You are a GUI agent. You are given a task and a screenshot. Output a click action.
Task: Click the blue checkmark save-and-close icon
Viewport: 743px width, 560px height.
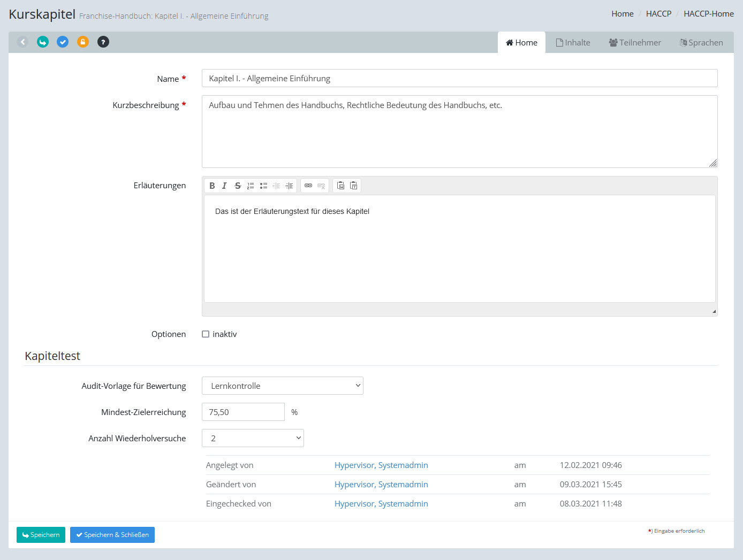63,42
